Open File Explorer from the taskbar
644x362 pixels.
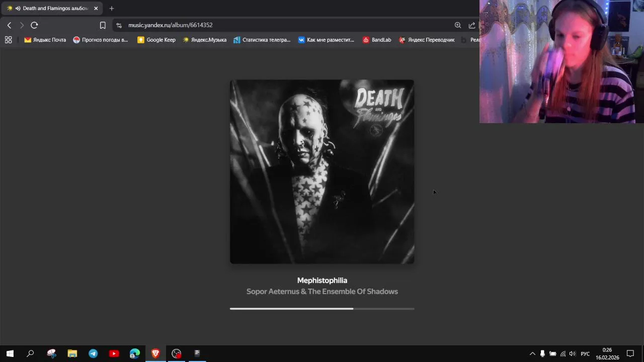pyautogui.click(x=72, y=353)
